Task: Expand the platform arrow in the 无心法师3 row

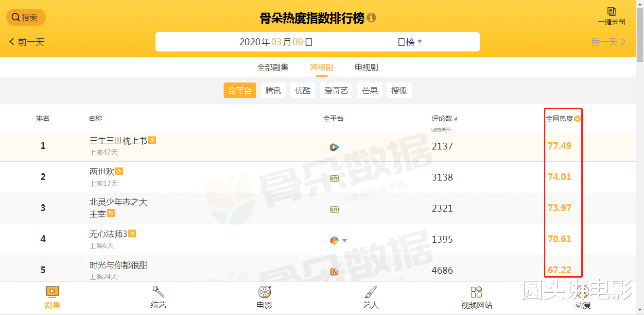Action: coord(345,240)
